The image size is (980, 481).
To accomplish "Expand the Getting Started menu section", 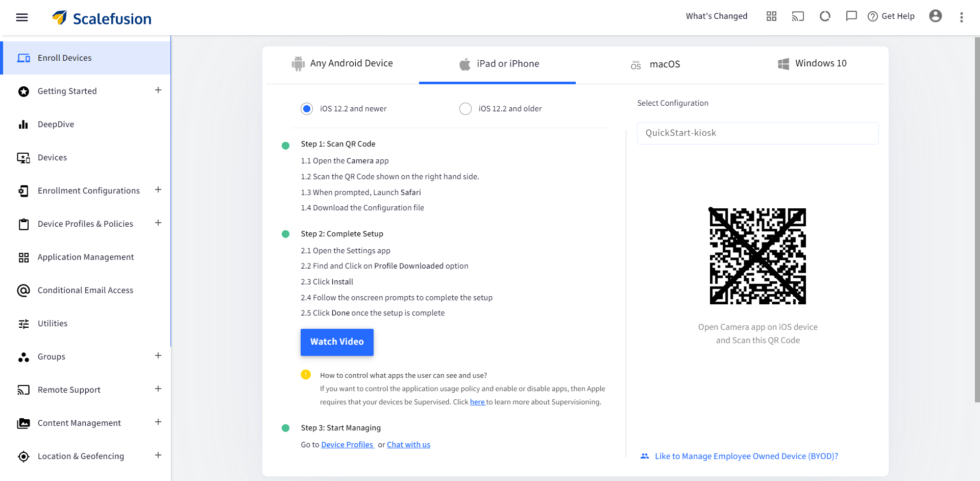I will pyautogui.click(x=158, y=90).
